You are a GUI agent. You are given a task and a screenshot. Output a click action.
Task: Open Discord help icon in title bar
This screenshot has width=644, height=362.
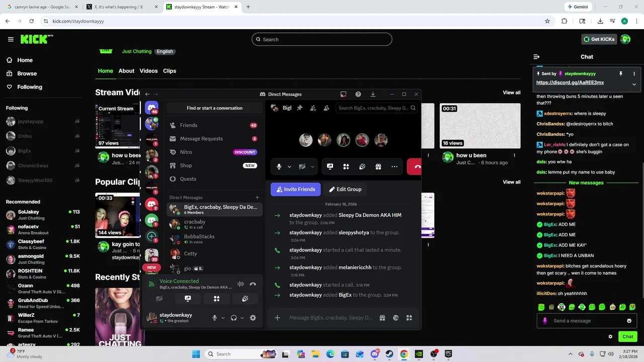click(x=358, y=94)
